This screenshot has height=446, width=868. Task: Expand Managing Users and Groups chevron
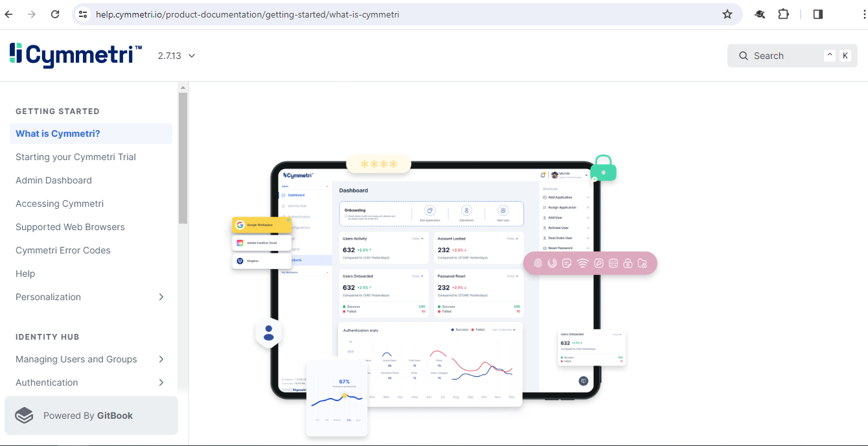click(x=161, y=359)
